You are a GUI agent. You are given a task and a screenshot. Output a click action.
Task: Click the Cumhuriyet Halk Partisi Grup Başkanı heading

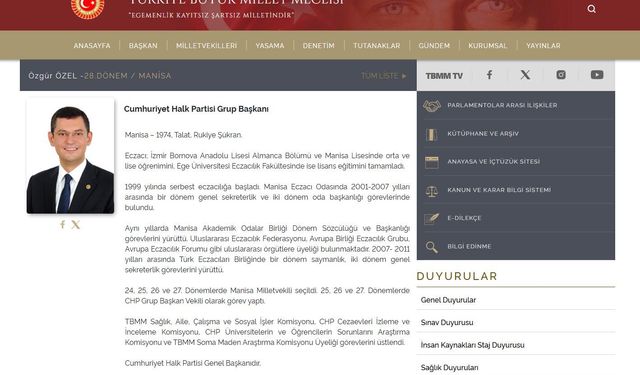pyautogui.click(x=196, y=109)
